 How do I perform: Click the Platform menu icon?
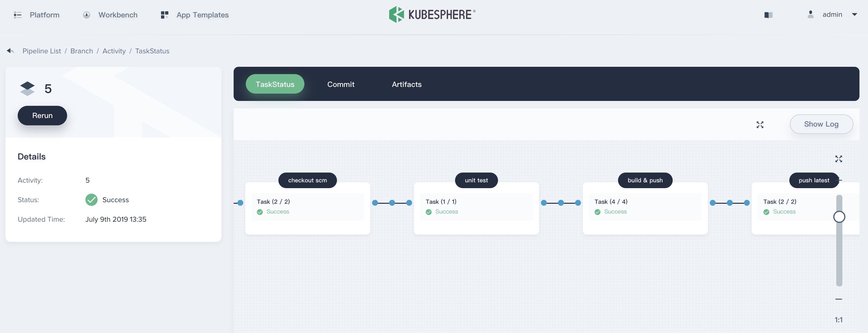pos(17,15)
